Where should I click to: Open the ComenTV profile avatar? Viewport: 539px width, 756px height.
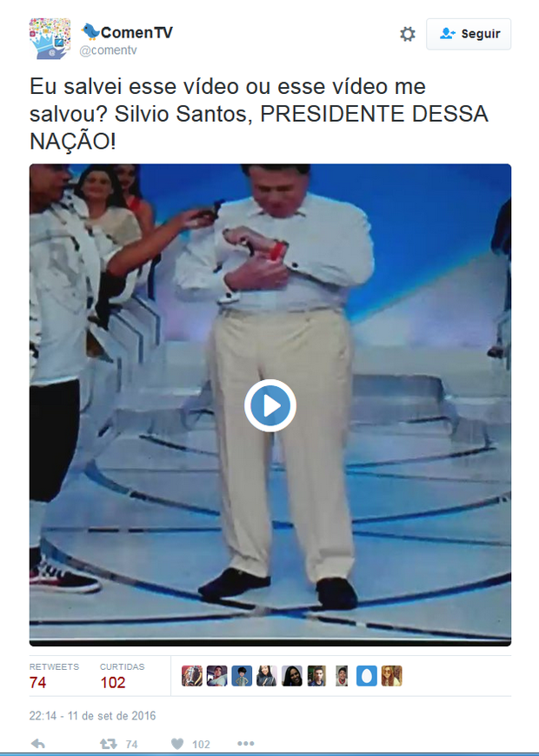coord(50,38)
